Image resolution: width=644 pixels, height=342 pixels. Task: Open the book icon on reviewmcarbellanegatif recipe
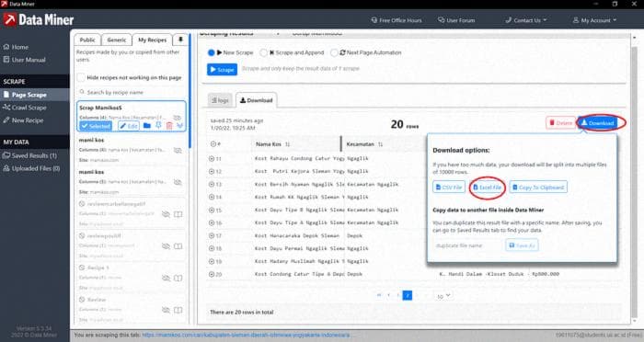178,214
